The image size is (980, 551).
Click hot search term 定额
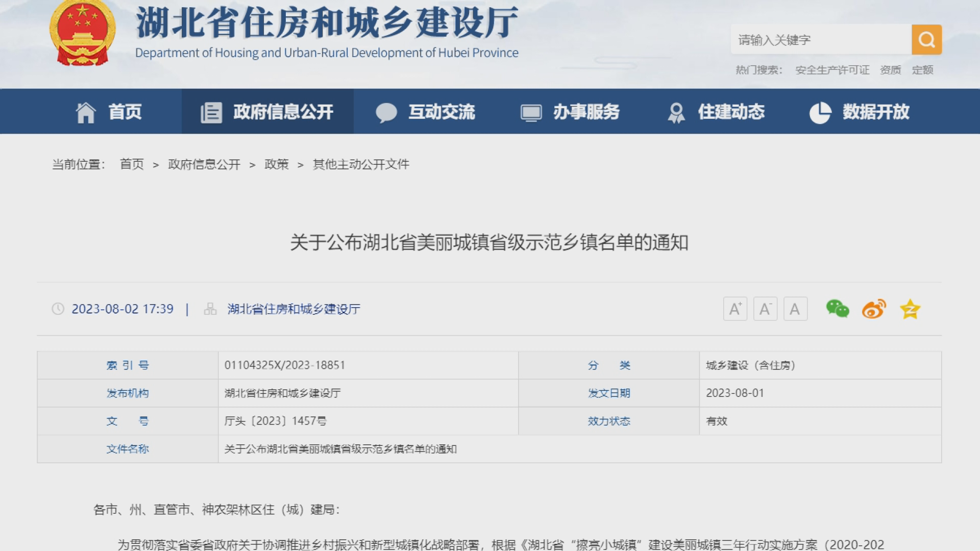point(922,70)
